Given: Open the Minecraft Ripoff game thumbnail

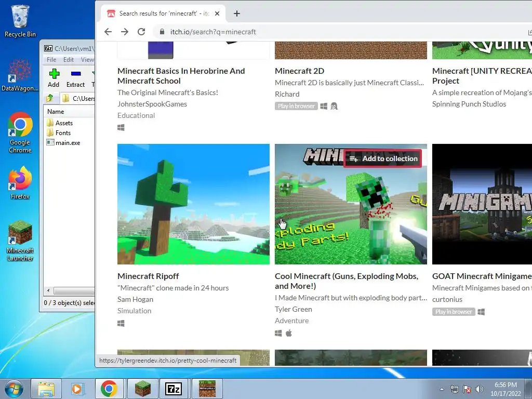Looking at the screenshot, I should (193, 204).
